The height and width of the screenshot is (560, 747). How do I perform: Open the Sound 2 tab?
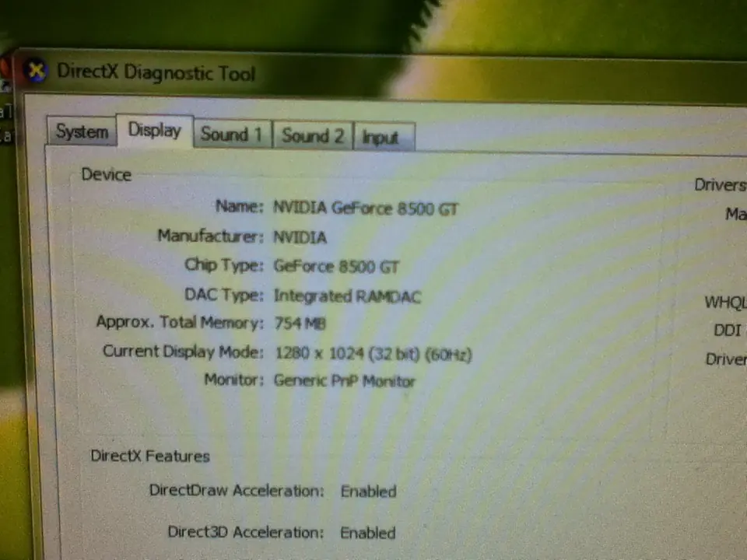(313, 135)
